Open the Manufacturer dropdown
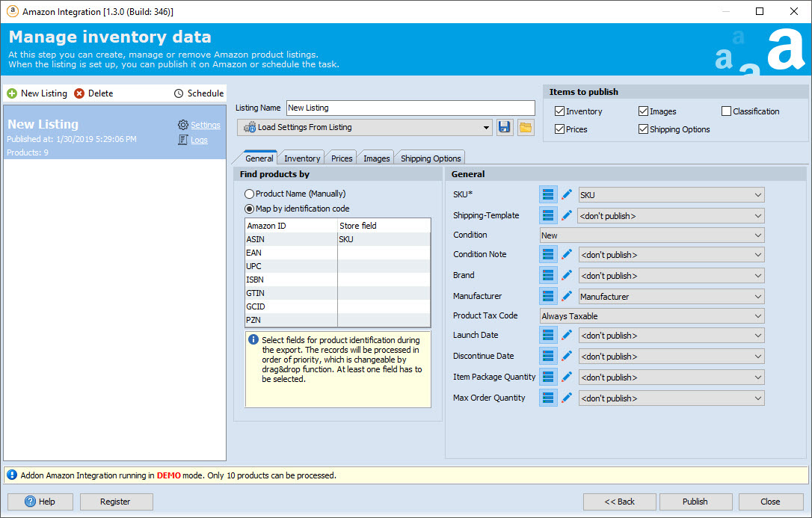812x518 pixels. (x=671, y=297)
